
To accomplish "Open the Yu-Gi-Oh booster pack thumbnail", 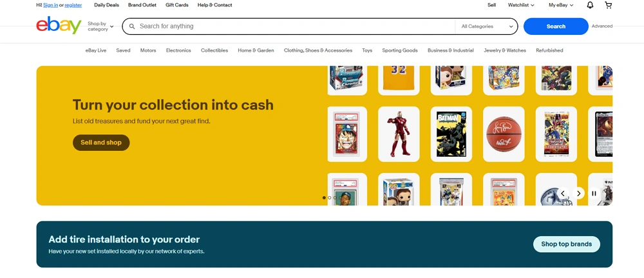I will [556, 134].
